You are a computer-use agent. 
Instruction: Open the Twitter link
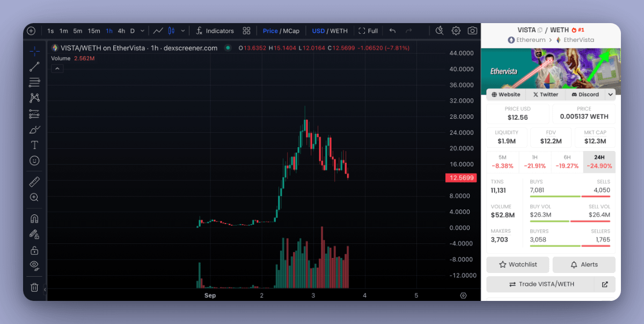[x=545, y=95]
